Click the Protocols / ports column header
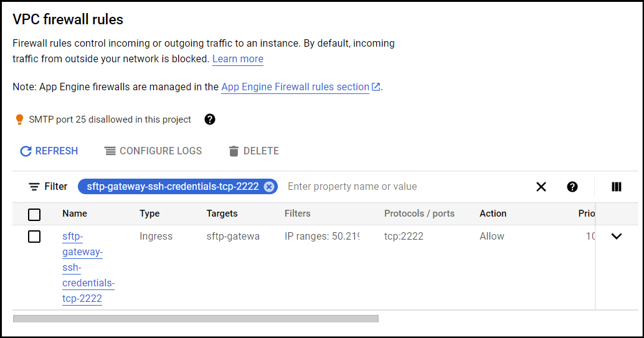 pyautogui.click(x=419, y=214)
